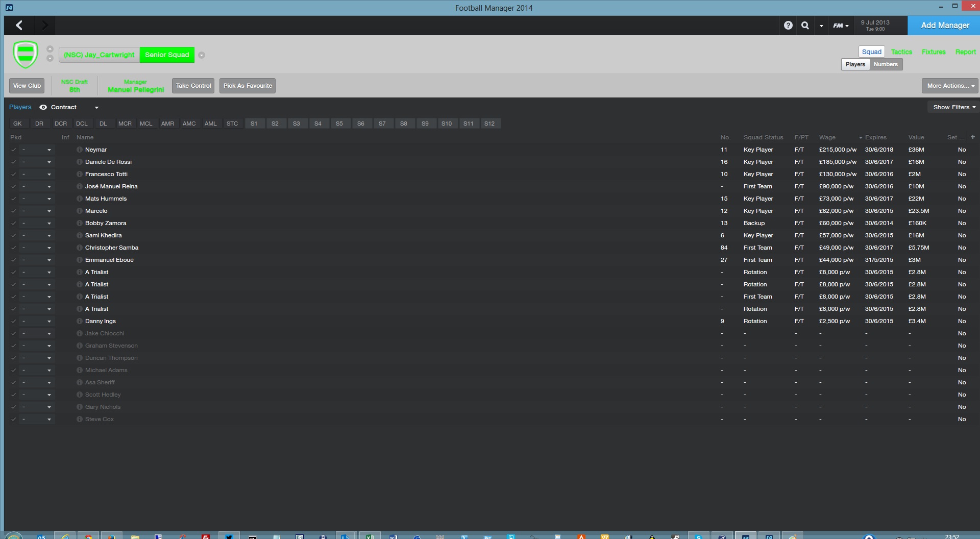Viewport: 980px width, 539px height.
Task: Open info icon beside Mats Hummels
Action: (80, 199)
